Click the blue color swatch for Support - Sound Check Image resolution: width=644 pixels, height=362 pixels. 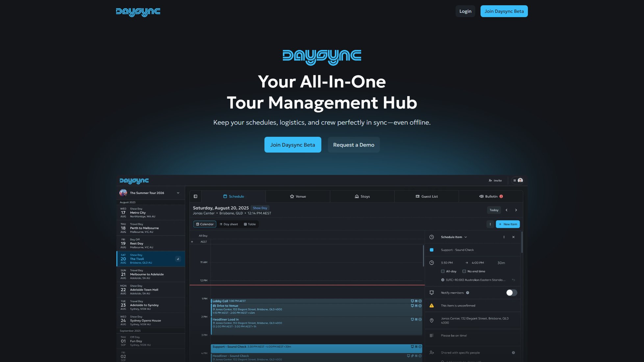[x=432, y=250]
